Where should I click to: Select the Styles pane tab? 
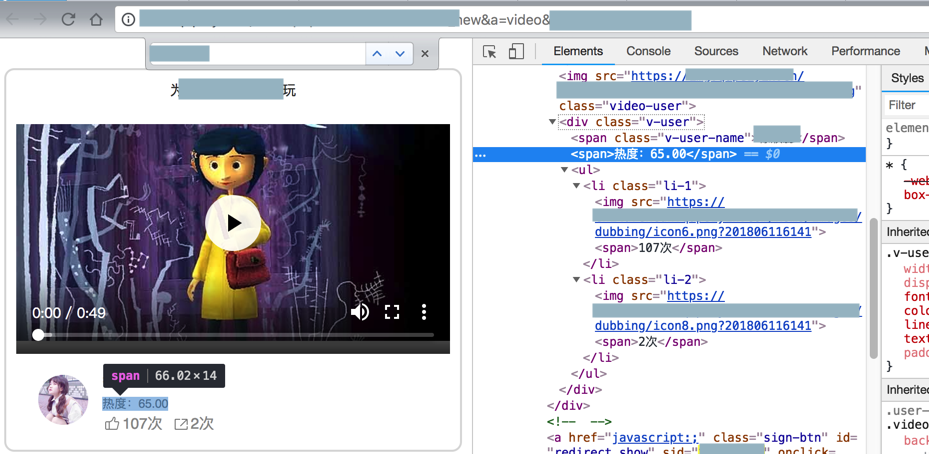(x=907, y=78)
